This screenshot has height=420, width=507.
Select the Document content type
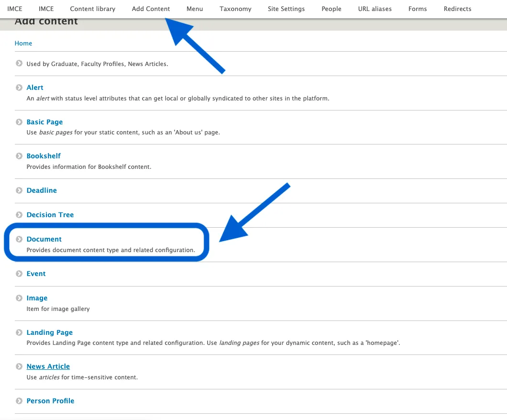pyautogui.click(x=44, y=239)
